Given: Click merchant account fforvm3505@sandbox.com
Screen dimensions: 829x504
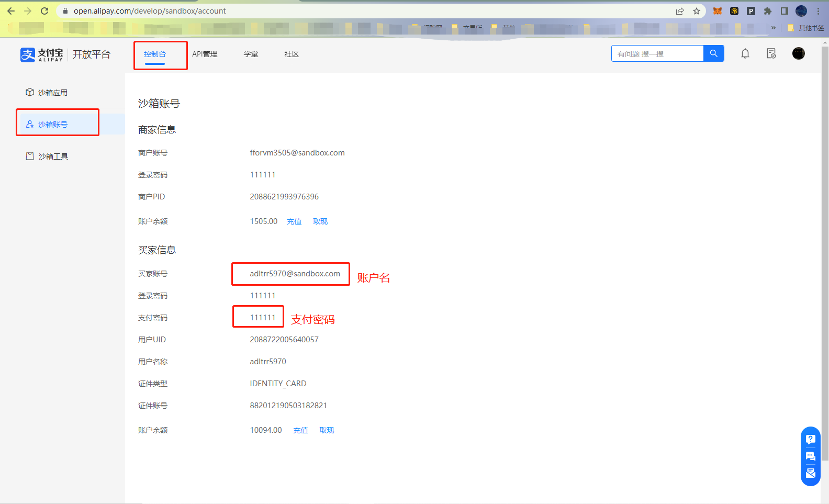Looking at the screenshot, I should coord(297,153).
